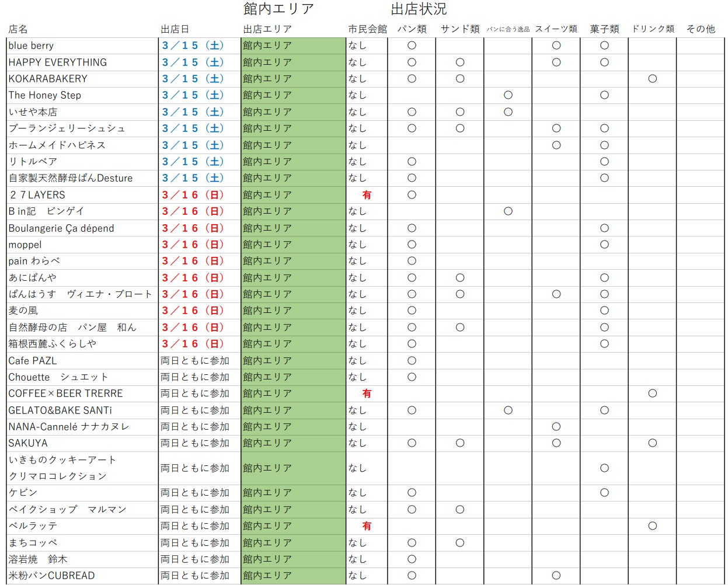Select 'あにぱんや' shop name
This screenshot has width=728, height=585.
click(x=33, y=278)
